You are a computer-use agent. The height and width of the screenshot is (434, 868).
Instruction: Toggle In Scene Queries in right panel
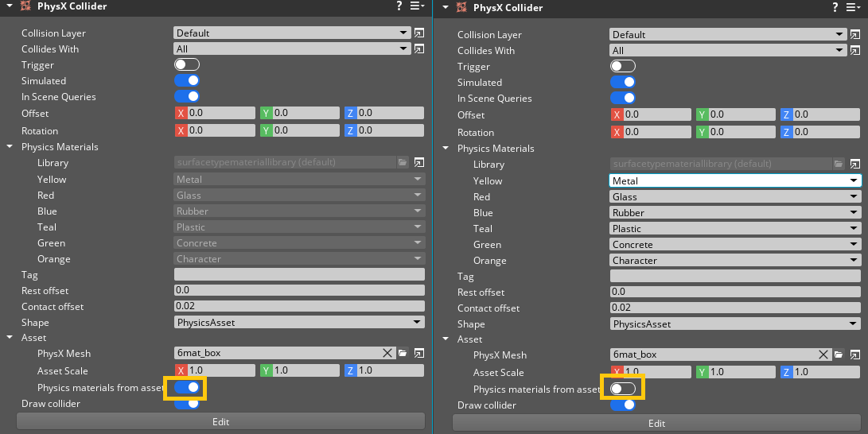coord(623,98)
